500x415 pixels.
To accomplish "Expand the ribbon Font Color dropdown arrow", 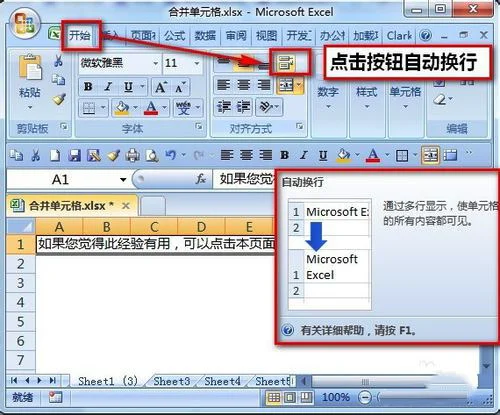I will (x=164, y=108).
